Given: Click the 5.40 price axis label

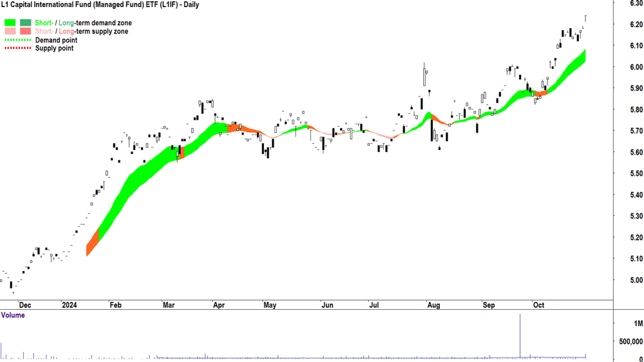Looking at the screenshot, I should [x=636, y=195].
